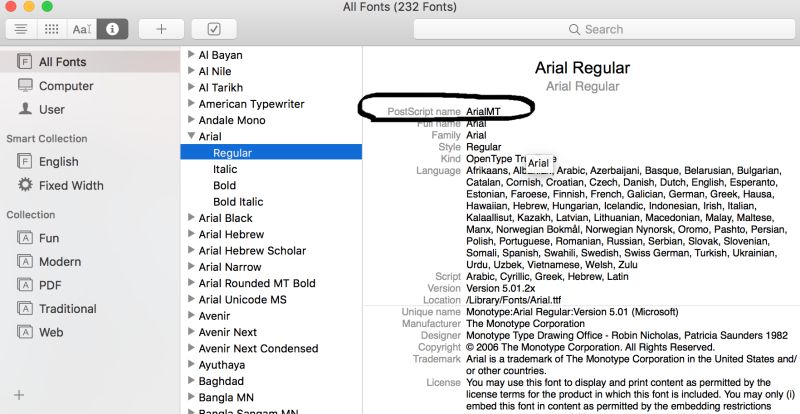Screen dimensions: 800x414
Task: Click the green zoom window button
Action: 47,6
